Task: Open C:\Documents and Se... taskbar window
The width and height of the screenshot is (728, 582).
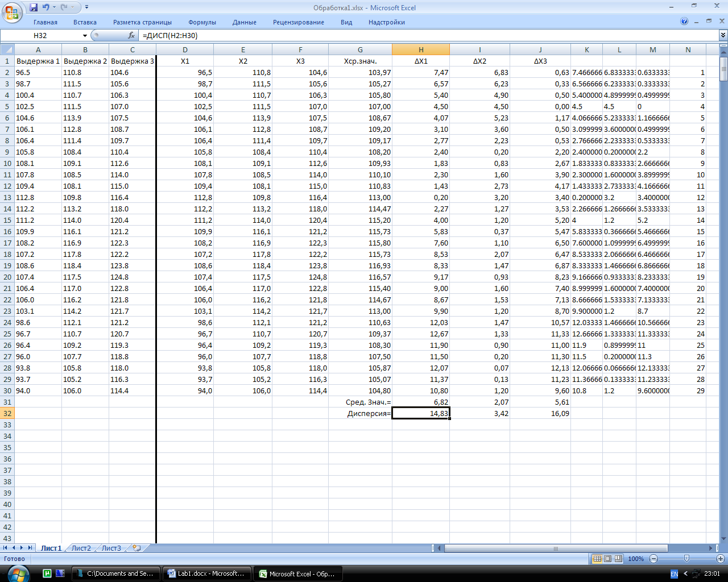Action: [115, 573]
